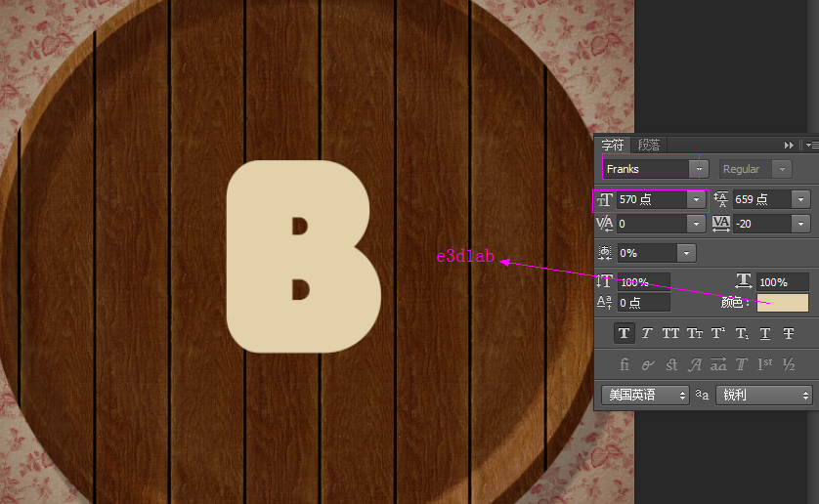Click the V/A kerning icon
The height and width of the screenshot is (504, 819).
click(x=604, y=224)
